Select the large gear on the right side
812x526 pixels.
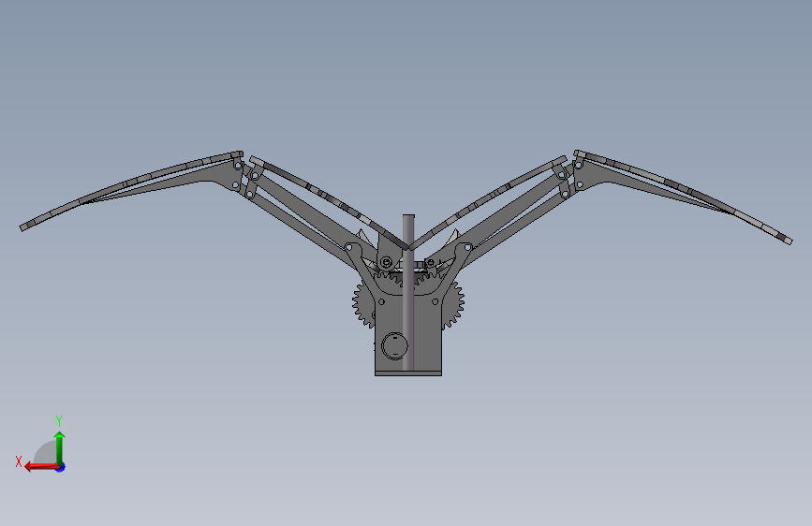click(453, 304)
